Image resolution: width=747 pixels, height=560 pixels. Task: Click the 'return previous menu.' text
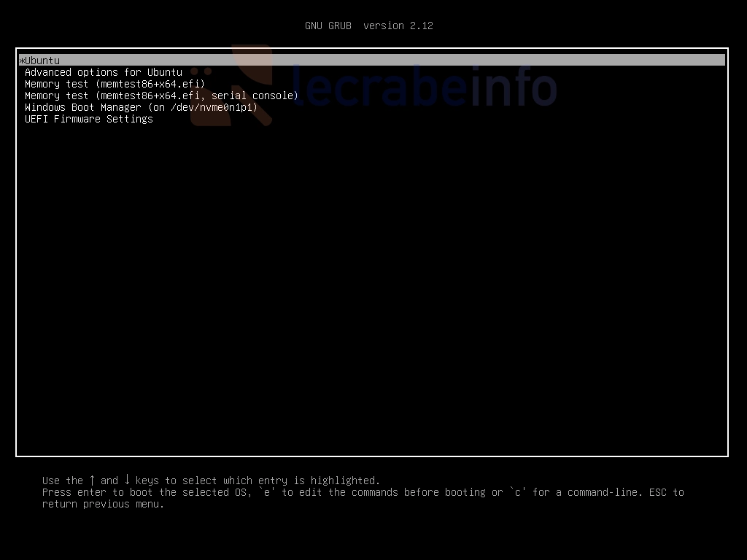tap(103, 504)
